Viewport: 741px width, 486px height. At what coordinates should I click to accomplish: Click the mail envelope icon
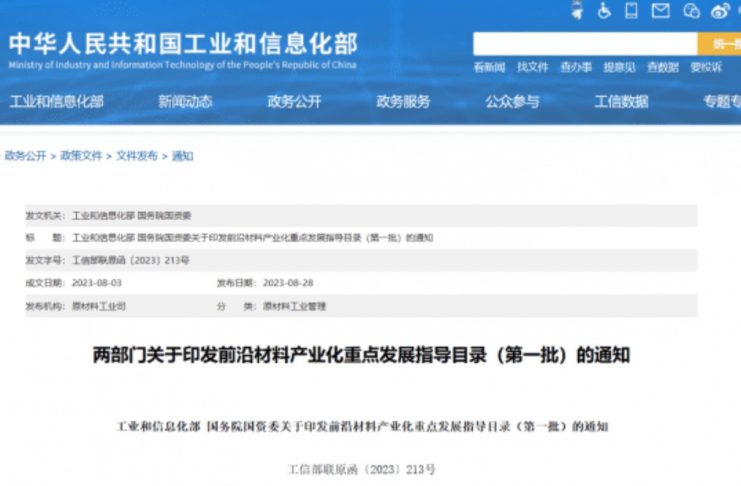(x=660, y=10)
